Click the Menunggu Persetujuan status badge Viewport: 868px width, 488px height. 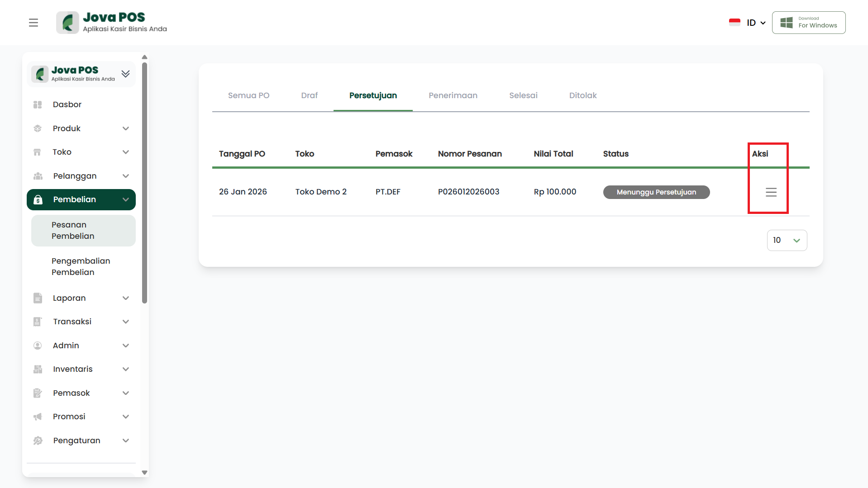[x=656, y=192]
